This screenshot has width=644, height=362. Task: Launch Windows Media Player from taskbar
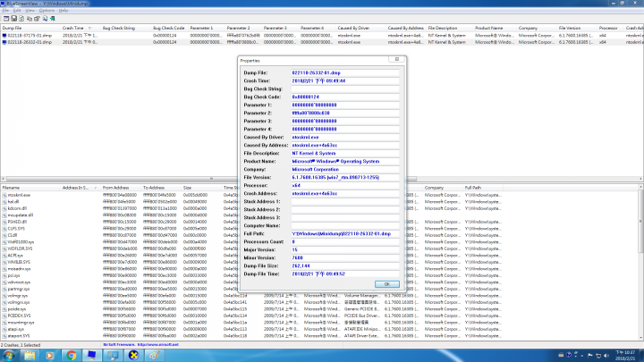pyautogui.click(x=50, y=356)
